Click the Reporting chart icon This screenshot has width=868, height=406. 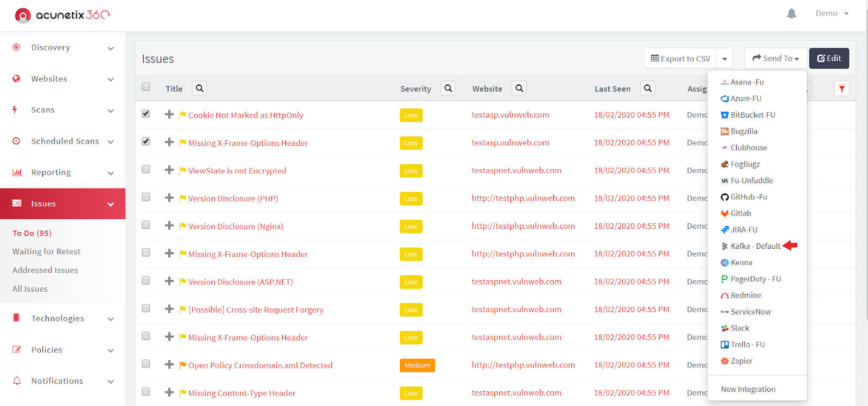(x=17, y=172)
